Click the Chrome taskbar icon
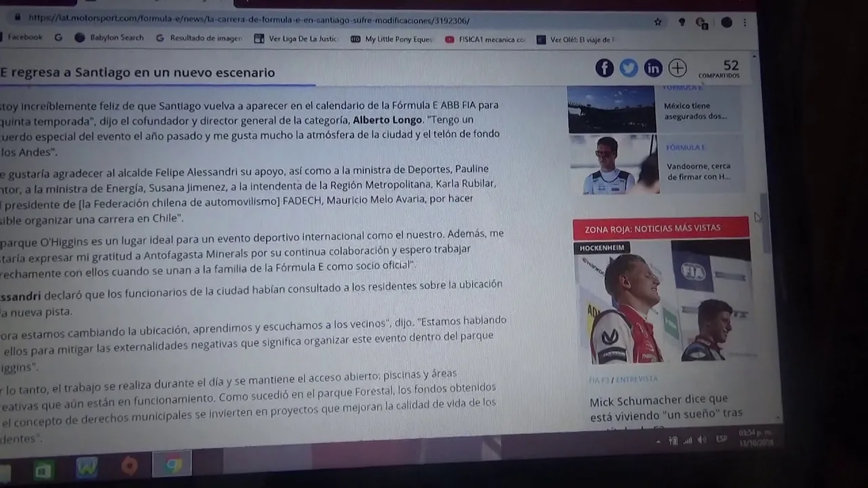The height and width of the screenshot is (488, 868). point(173,465)
